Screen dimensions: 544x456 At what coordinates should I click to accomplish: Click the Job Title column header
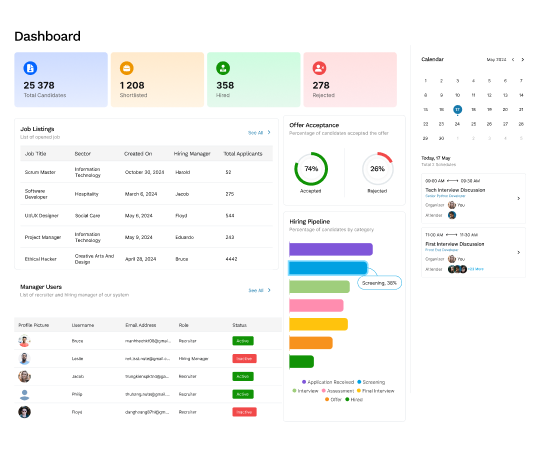(x=35, y=154)
